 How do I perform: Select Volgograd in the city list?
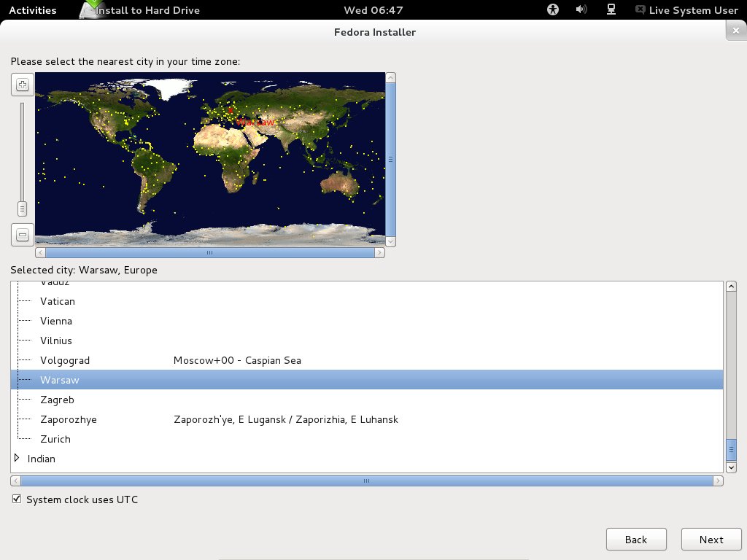pyautogui.click(x=367, y=360)
